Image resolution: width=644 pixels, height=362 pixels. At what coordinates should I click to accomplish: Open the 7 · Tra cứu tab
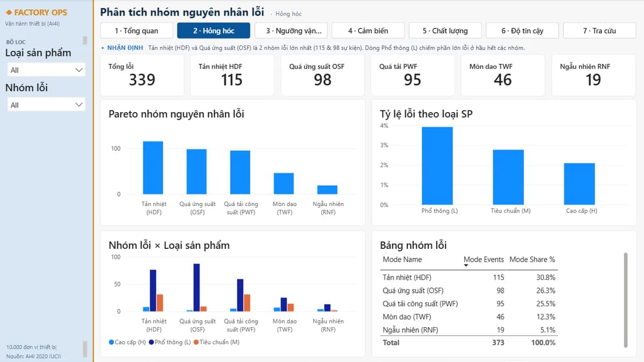599,31
